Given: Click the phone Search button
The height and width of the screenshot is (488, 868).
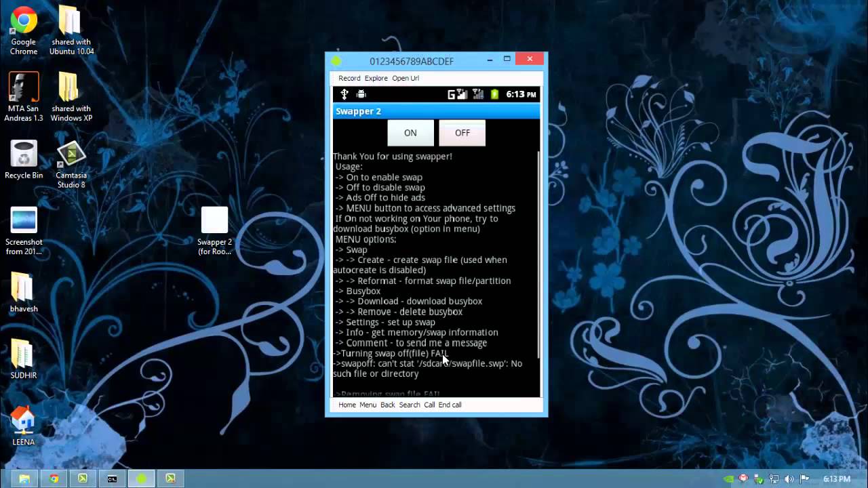Looking at the screenshot, I should 410,405.
